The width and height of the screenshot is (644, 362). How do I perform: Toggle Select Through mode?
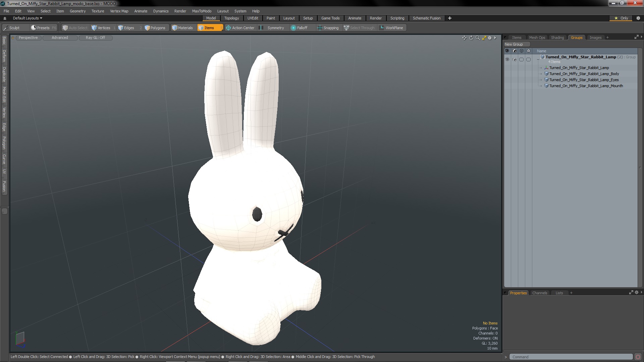[x=359, y=28]
